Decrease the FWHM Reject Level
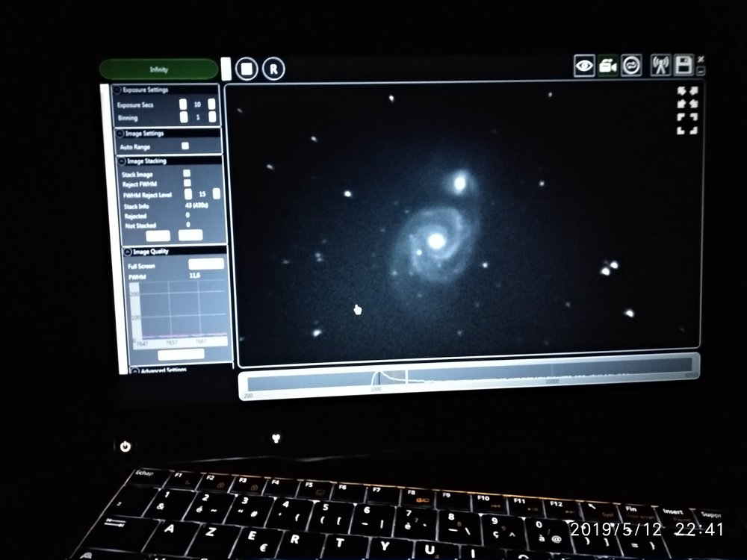 pos(188,194)
